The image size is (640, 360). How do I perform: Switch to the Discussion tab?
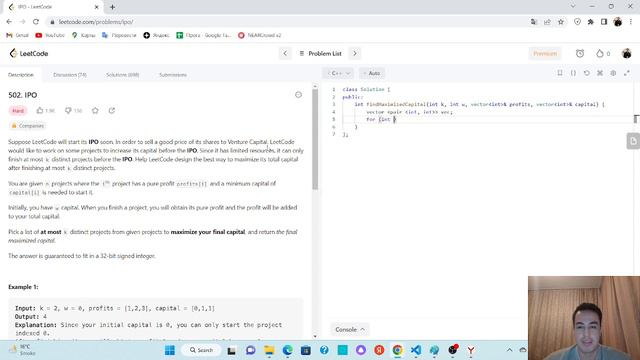click(70, 75)
